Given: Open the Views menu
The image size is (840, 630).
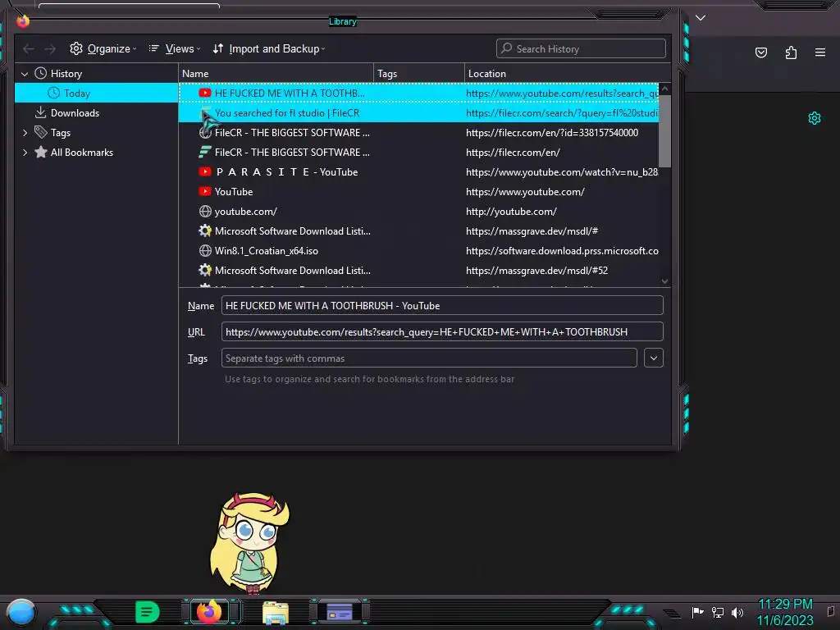Looking at the screenshot, I should click(x=175, y=48).
